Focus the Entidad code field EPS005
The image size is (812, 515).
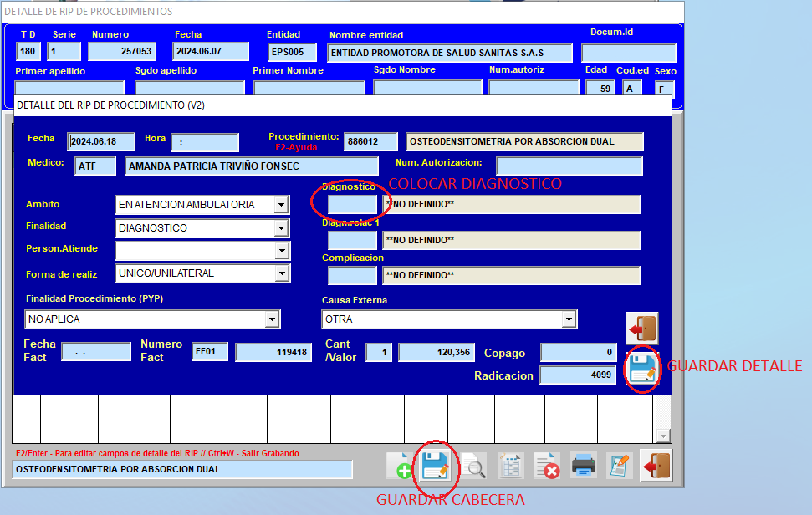[x=292, y=52]
